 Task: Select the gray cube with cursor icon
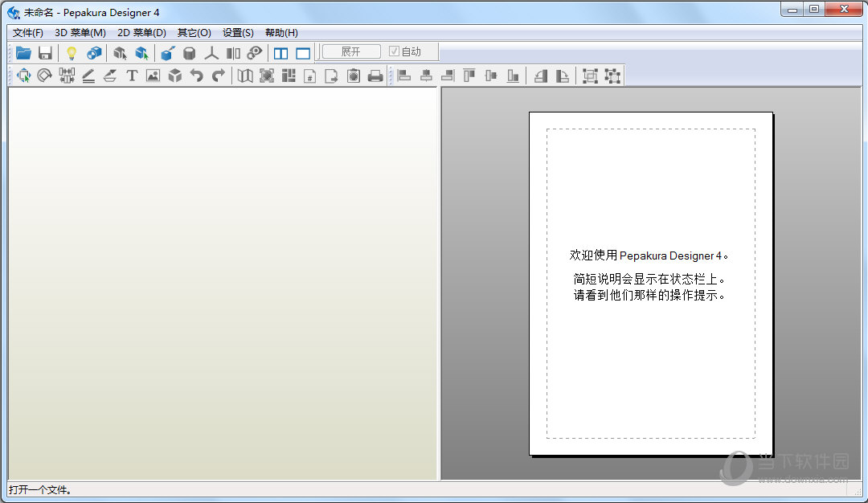pos(120,53)
